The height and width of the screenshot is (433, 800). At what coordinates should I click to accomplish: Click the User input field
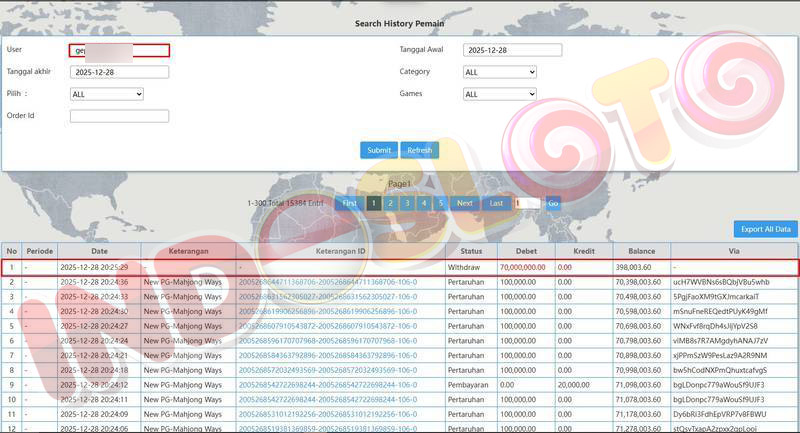(x=119, y=50)
